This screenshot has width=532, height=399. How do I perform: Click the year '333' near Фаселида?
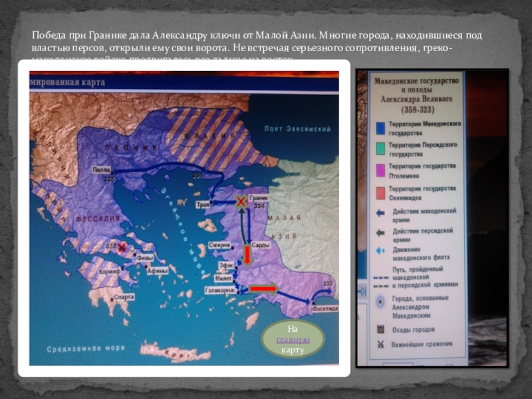coord(327,284)
